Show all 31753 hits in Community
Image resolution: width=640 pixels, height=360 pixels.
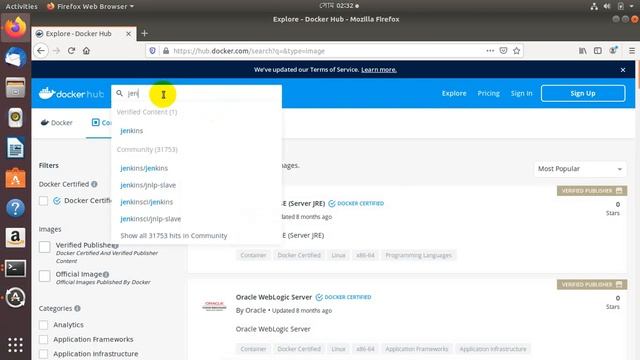pos(174,236)
